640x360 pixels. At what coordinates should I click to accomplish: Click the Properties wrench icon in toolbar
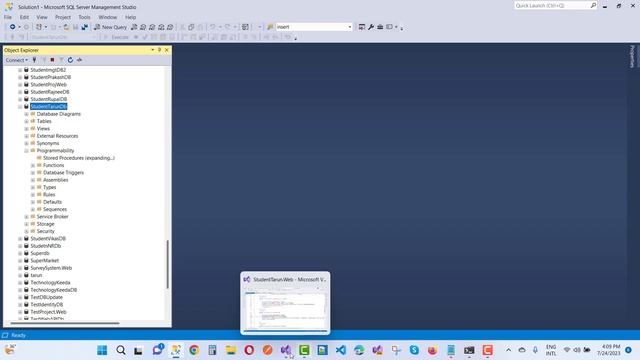[x=371, y=27]
